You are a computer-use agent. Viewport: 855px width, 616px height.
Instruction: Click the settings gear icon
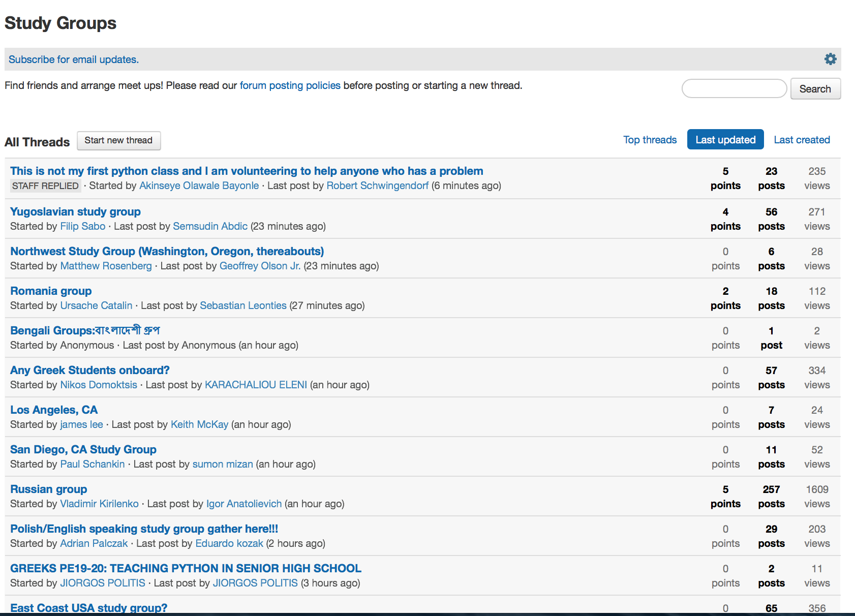[x=830, y=59]
